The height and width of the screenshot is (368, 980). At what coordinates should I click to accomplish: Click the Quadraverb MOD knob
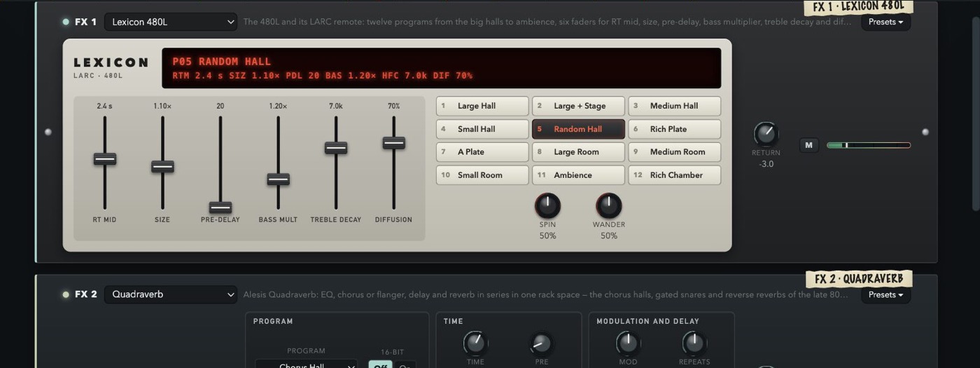[628, 343]
